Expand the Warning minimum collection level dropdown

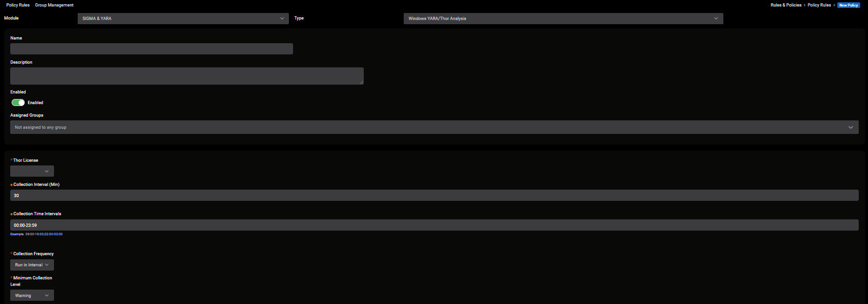point(32,296)
